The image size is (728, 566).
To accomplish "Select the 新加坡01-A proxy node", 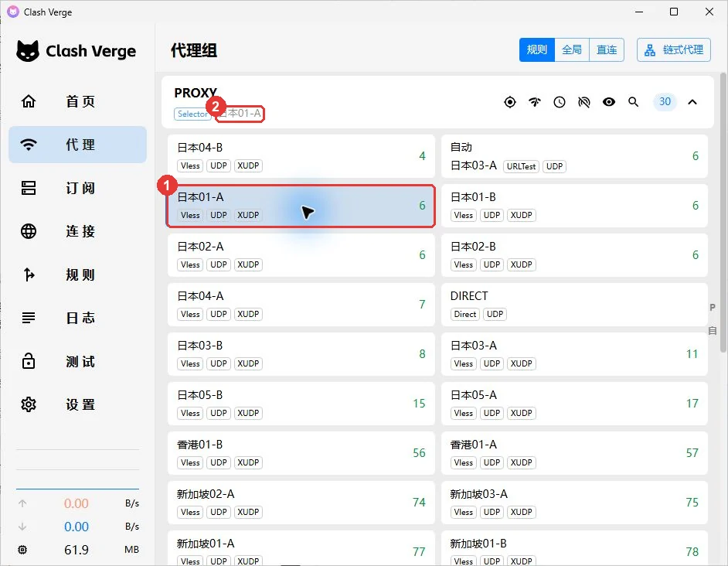I will tap(301, 548).
